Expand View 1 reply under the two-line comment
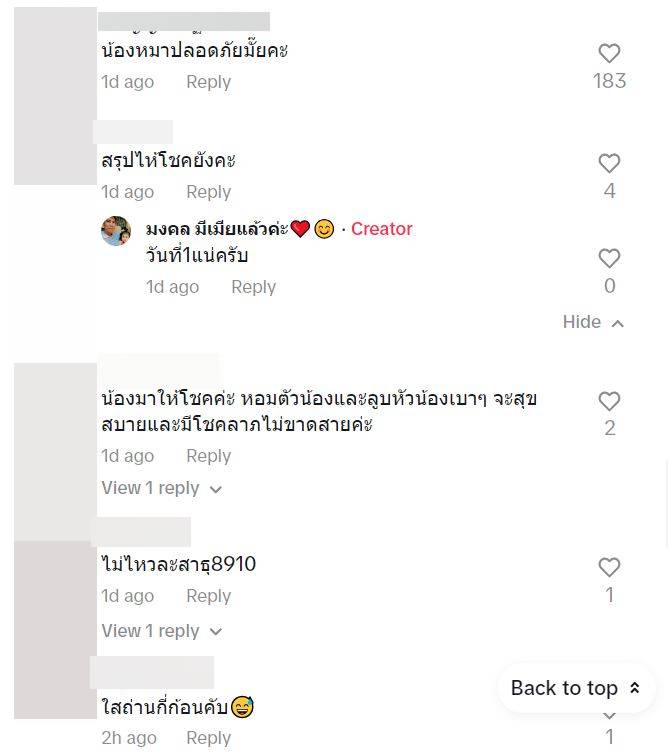The width and height of the screenshot is (668, 752). point(160,488)
